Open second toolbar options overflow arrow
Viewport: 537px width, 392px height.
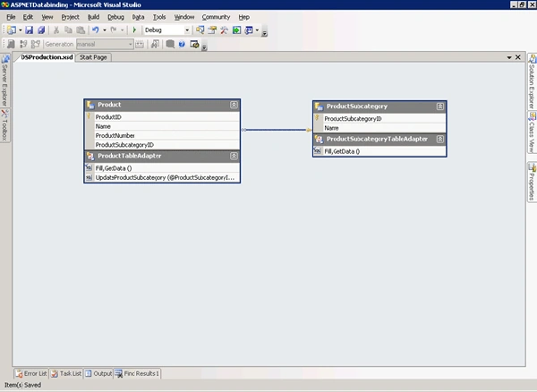click(204, 47)
